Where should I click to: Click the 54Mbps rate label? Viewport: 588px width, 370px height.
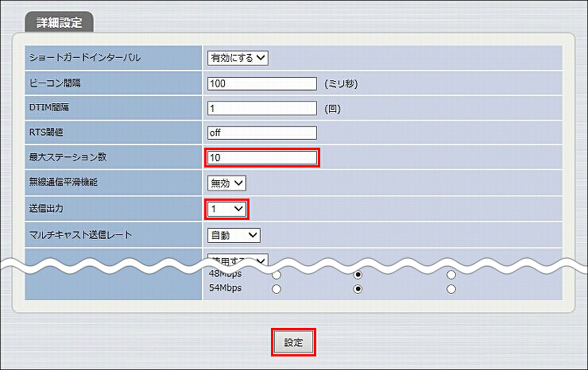(226, 288)
